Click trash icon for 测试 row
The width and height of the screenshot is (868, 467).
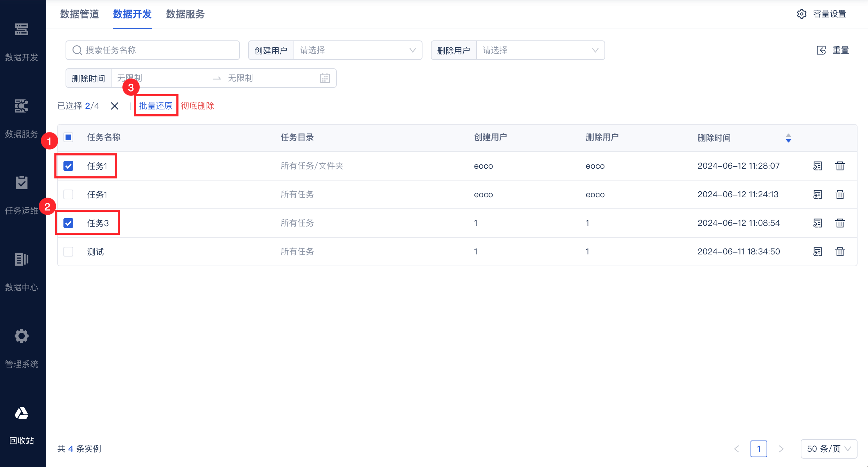pyautogui.click(x=840, y=251)
